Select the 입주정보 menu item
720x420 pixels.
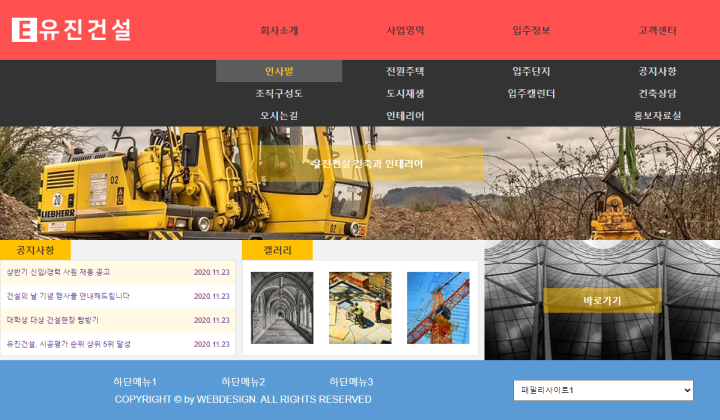point(531,30)
